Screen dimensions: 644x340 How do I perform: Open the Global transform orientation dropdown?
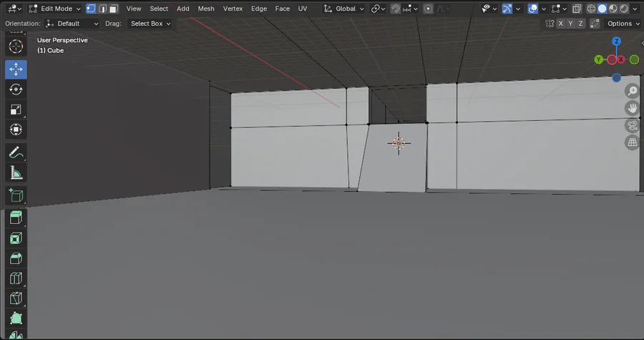point(343,9)
